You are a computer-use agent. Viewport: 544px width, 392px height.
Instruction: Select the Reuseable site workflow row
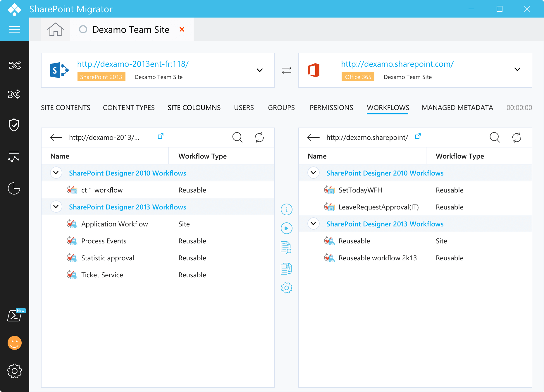click(x=415, y=241)
